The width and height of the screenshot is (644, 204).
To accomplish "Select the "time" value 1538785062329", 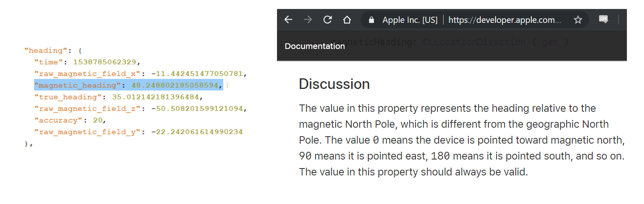I will (x=105, y=62).
